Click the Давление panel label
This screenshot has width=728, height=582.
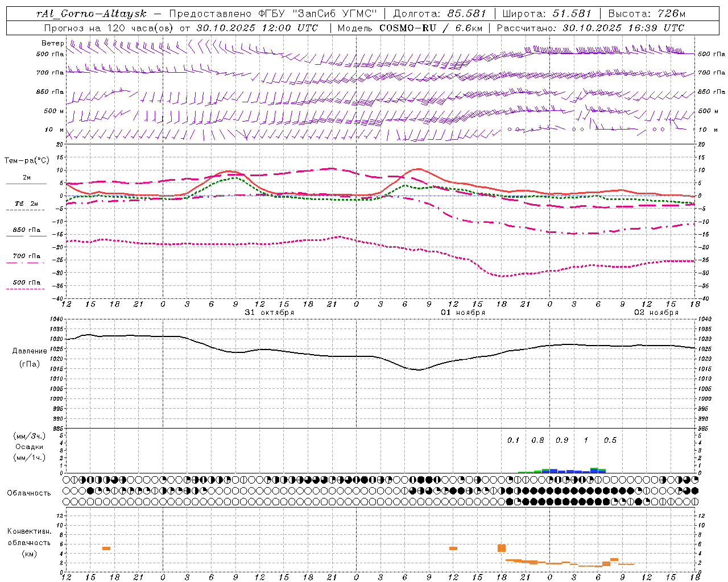30,351
